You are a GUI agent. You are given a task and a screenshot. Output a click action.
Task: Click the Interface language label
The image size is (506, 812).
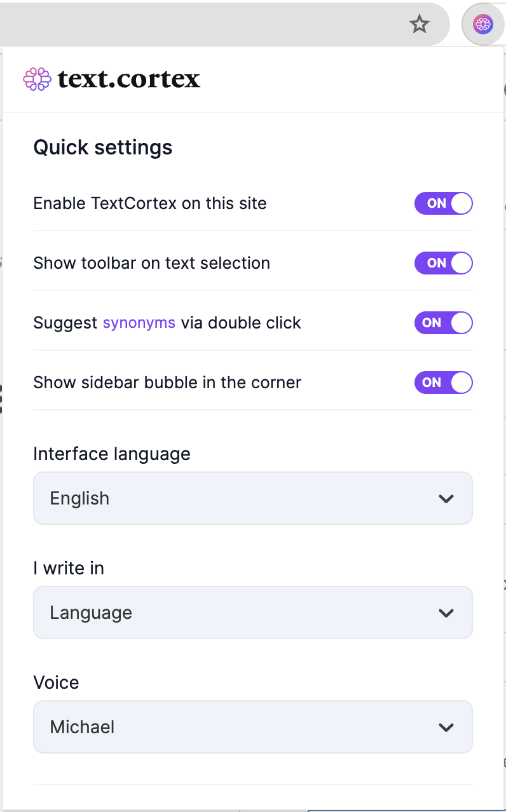tap(112, 454)
